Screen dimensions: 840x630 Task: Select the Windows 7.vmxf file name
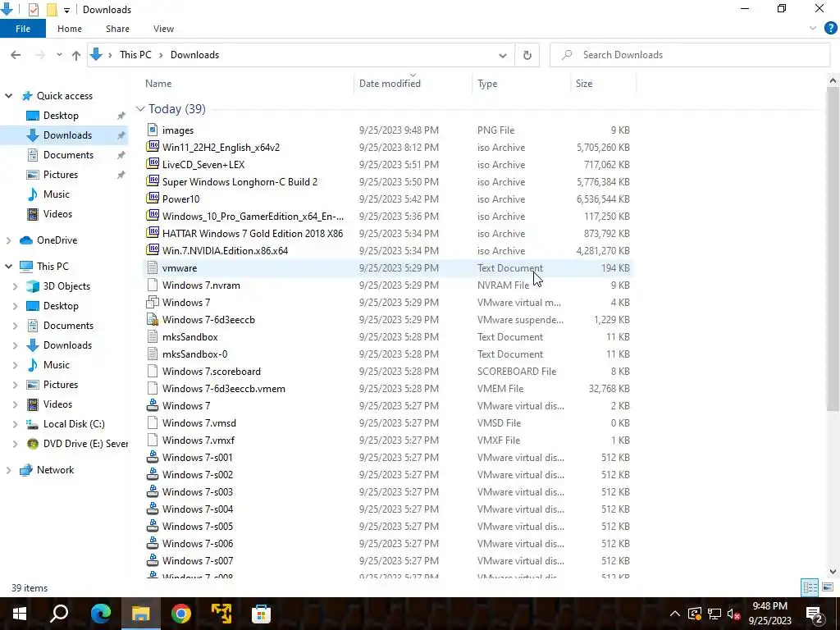tap(199, 440)
